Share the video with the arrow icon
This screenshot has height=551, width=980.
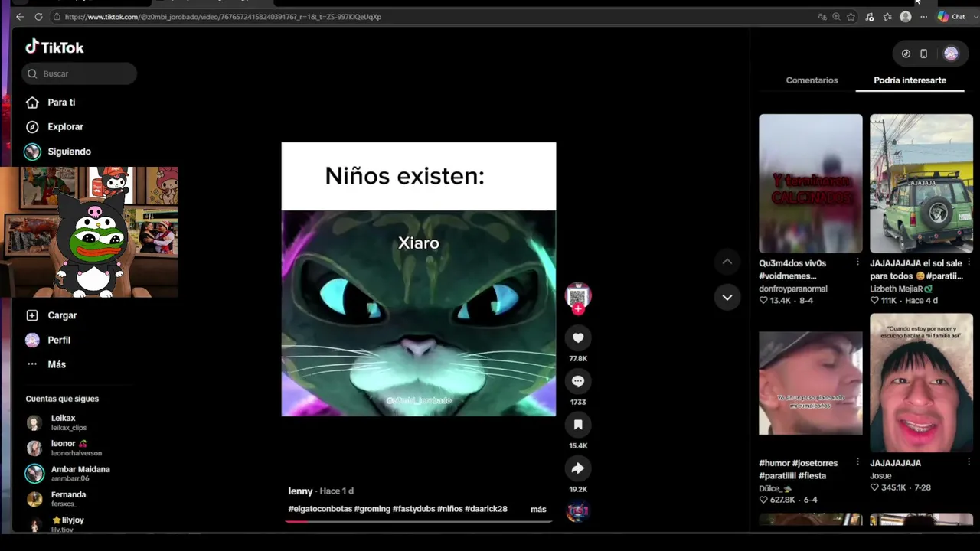click(578, 468)
